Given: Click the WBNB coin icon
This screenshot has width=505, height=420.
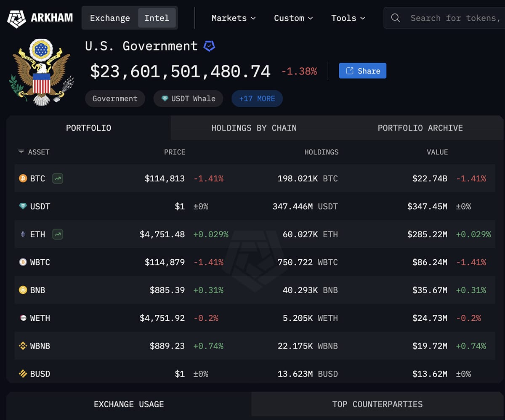Looking at the screenshot, I should tap(23, 346).
